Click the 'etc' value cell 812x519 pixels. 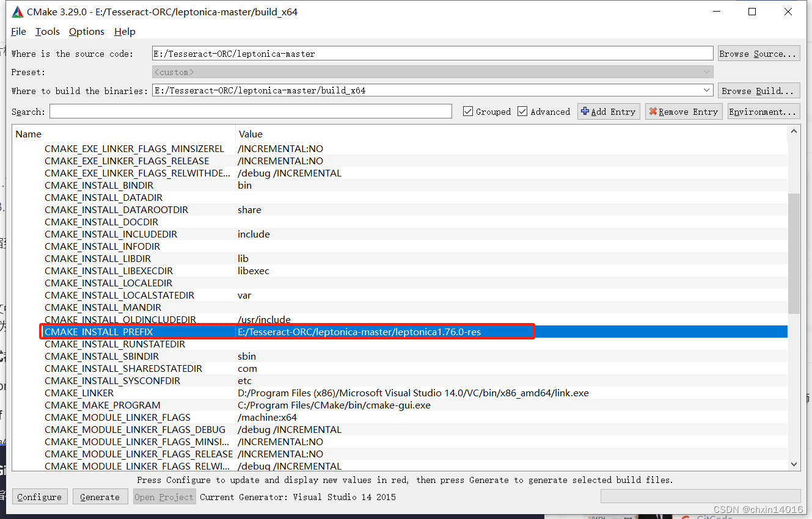(244, 380)
